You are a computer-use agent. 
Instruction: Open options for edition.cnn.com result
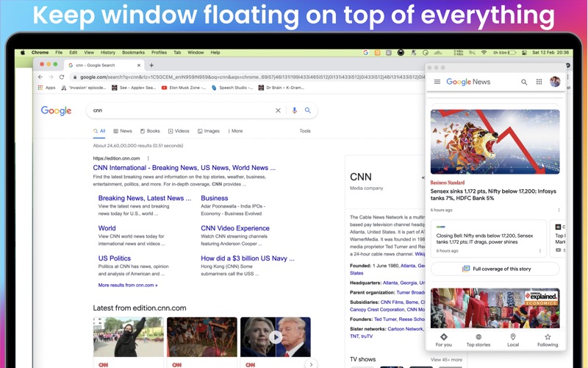(148, 158)
